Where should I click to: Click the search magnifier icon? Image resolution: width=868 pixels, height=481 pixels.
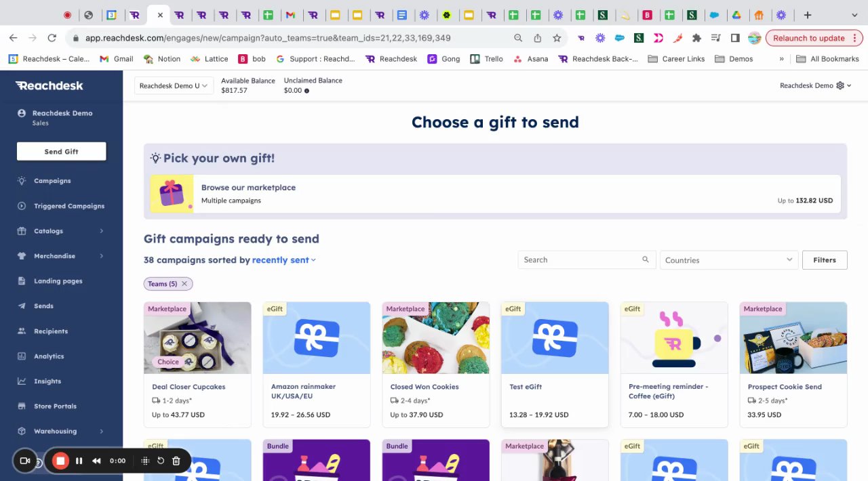pos(646,259)
